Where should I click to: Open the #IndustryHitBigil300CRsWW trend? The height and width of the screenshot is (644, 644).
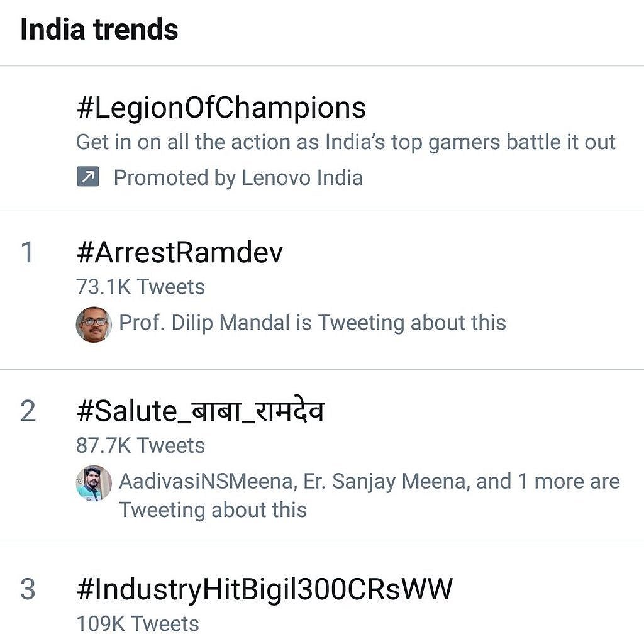click(x=264, y=590)
